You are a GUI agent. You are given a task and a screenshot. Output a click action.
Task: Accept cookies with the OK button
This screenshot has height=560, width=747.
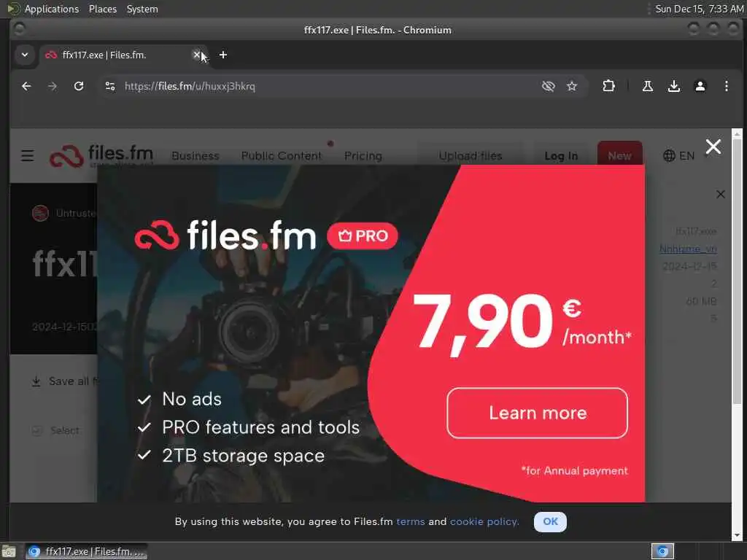click(x=550, y=521)
